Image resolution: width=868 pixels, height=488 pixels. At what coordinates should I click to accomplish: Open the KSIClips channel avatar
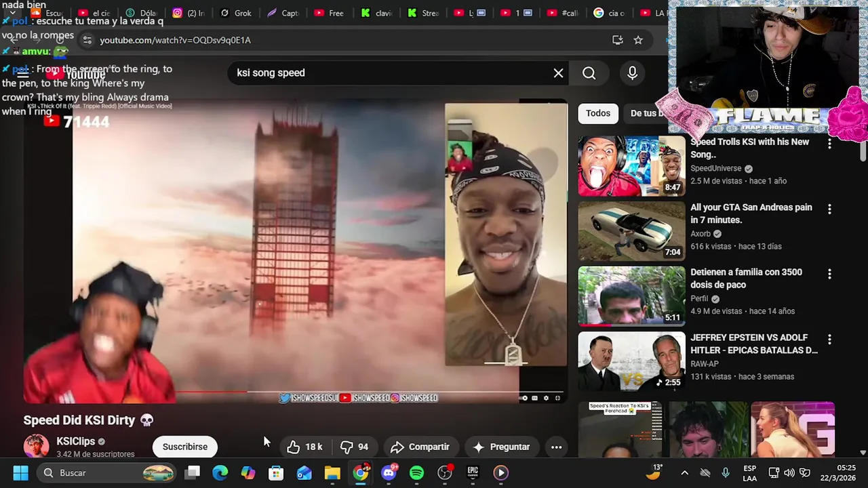click(x=36, y=446)
